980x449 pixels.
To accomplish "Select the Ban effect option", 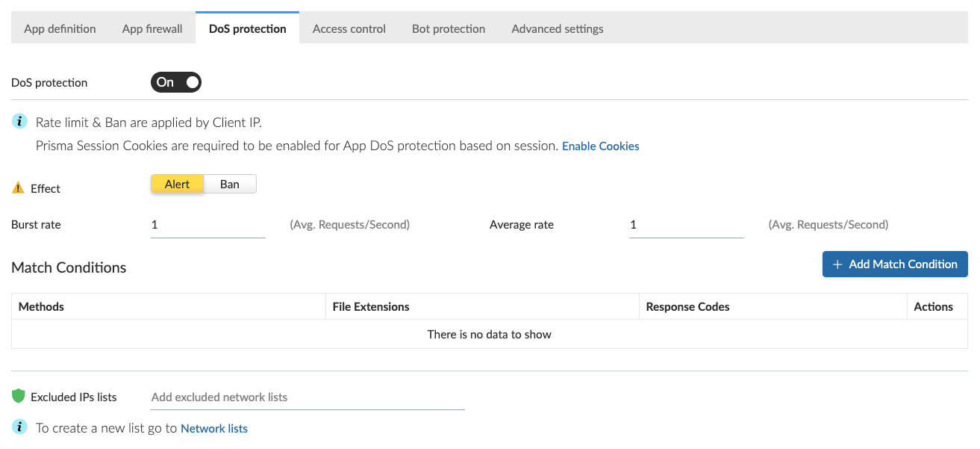I will pos(230,185).
